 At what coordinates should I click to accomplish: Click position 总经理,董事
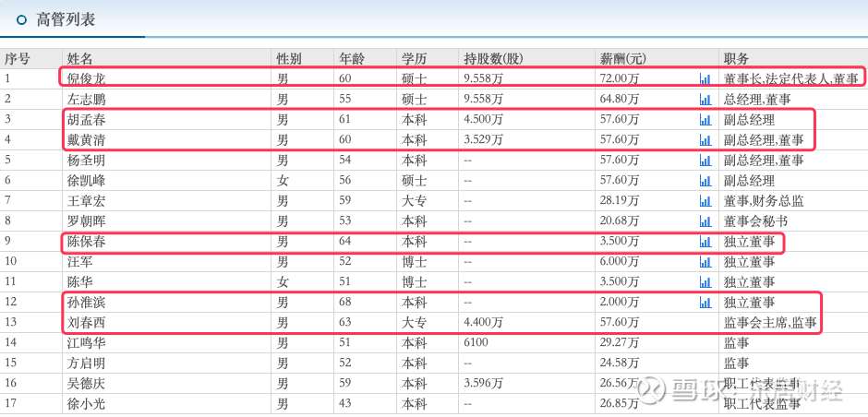click(x=757, y=100)
